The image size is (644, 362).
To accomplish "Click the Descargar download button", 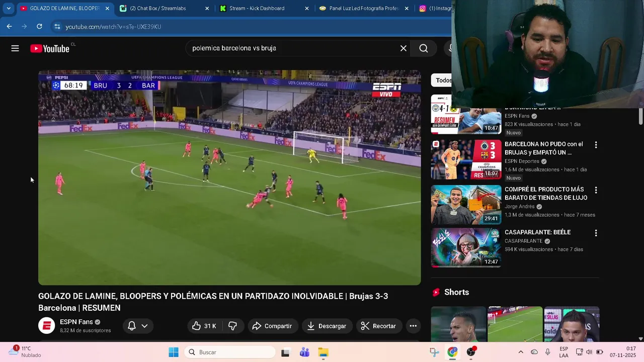I will (327, 326).
